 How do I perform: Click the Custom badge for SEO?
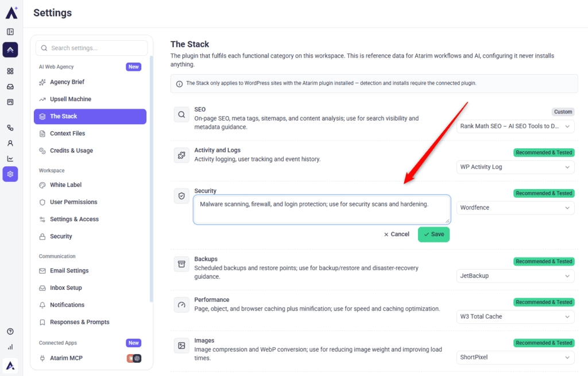(x=563, y=112)
